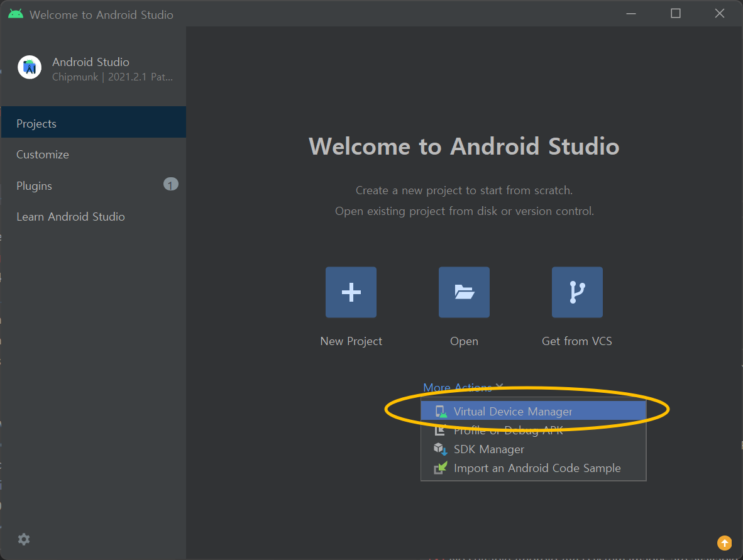Image resolution: width=743 pixels, height=560 pixels.
Task: Click the Welcome to Android Studio heading
Action: [464, 146]
